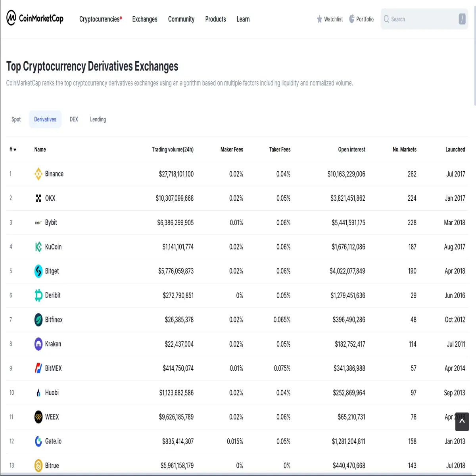The image size is (476, 476).
Task: Sort by Name column header
Action: (40, 150)
